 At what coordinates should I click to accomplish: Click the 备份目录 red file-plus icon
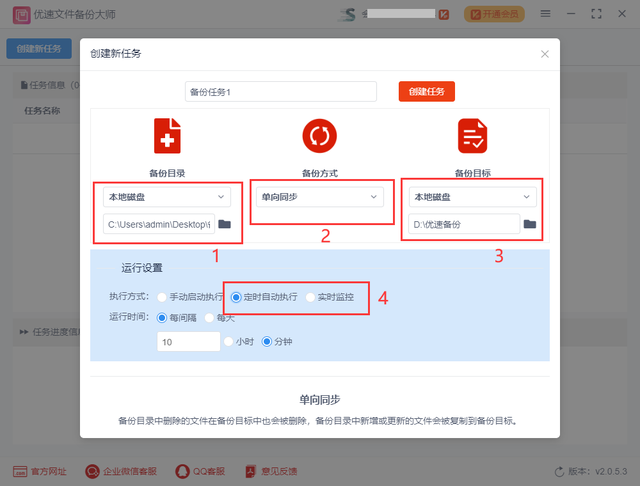pyautogui.click(x=167, y=136)
